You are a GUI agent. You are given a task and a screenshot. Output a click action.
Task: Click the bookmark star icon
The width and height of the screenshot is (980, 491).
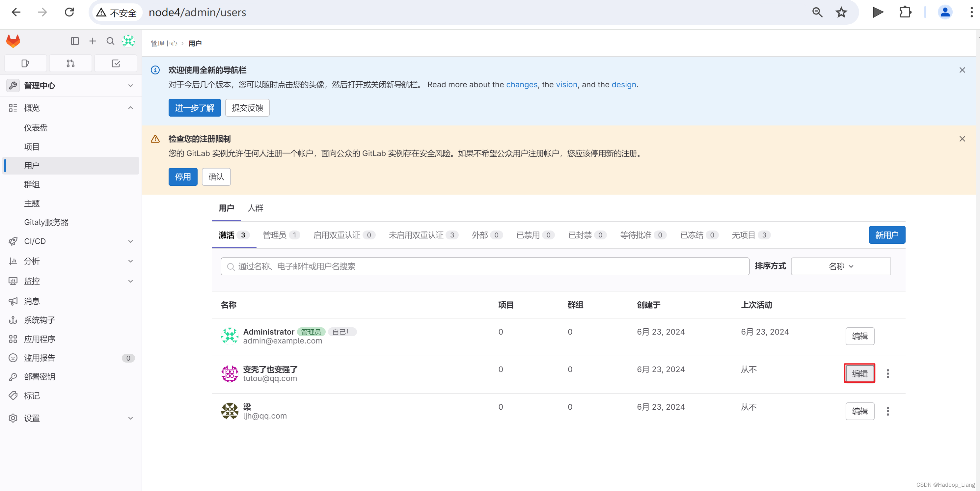[x=841, y=13]
